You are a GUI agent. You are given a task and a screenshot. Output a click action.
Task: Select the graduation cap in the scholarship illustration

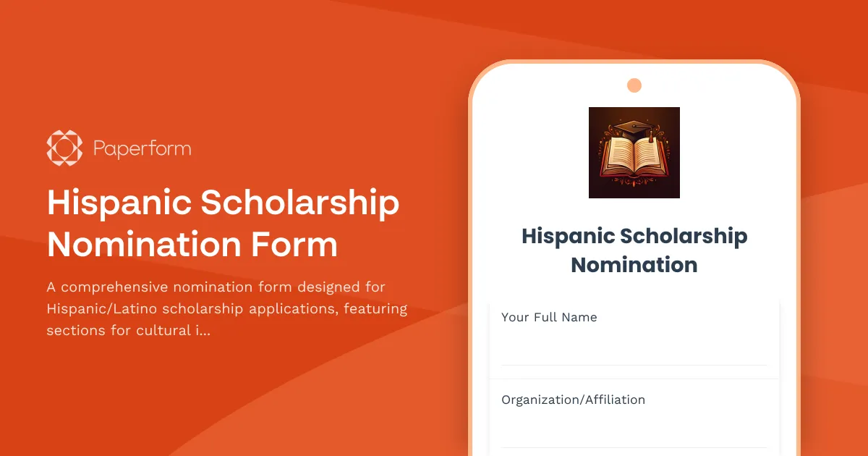pos(634,127)
